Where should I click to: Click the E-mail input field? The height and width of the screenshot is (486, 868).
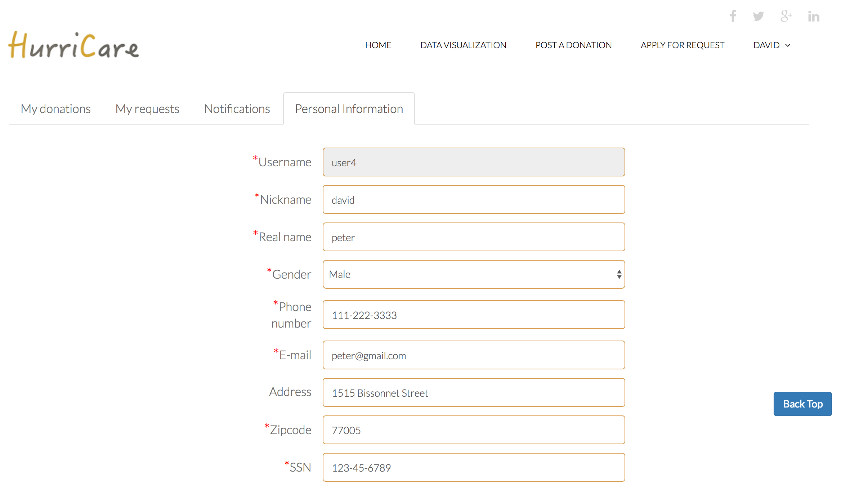point(474,355)
